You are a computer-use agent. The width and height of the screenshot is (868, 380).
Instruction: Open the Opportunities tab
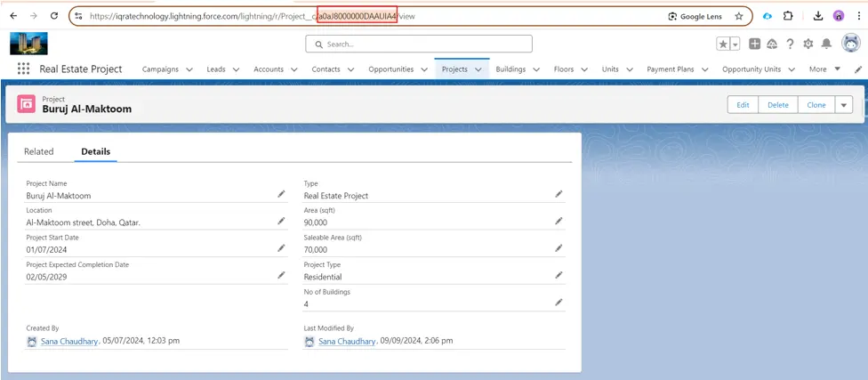pos(390,69)
